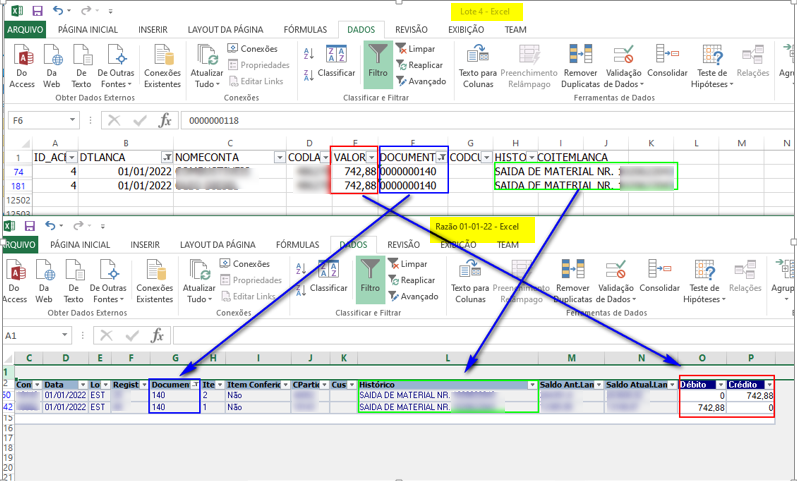Open Classificar dialog in Lote 4 window
Viewport: 797px width, 481px height.
336,62
